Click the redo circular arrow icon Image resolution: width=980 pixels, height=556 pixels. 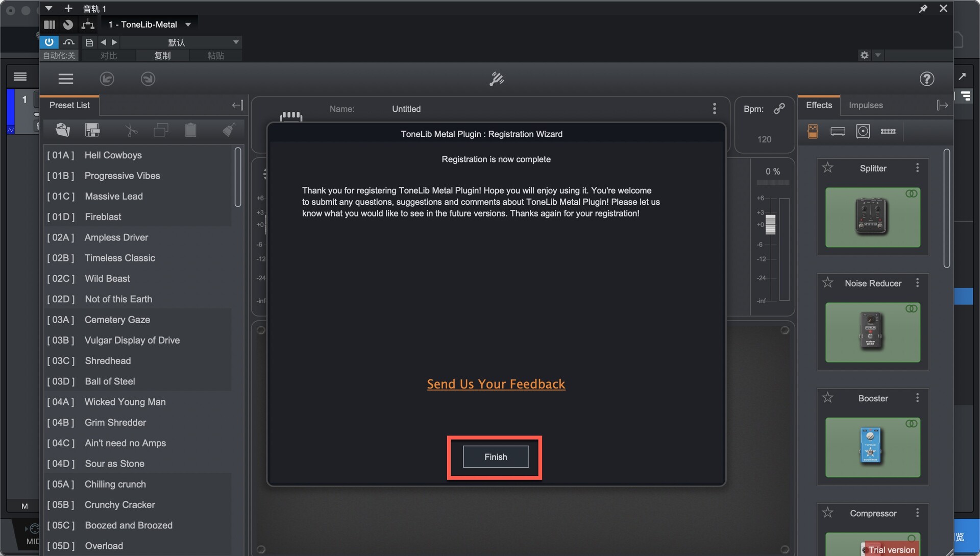click(148, 79)
